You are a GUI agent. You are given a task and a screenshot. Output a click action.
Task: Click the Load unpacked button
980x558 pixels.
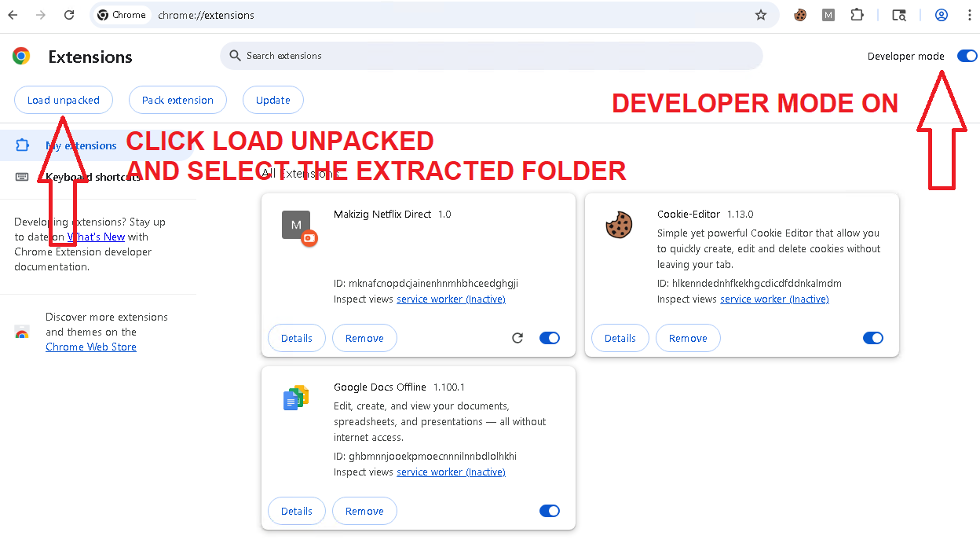pyautogui.click(x=64, y=100)
